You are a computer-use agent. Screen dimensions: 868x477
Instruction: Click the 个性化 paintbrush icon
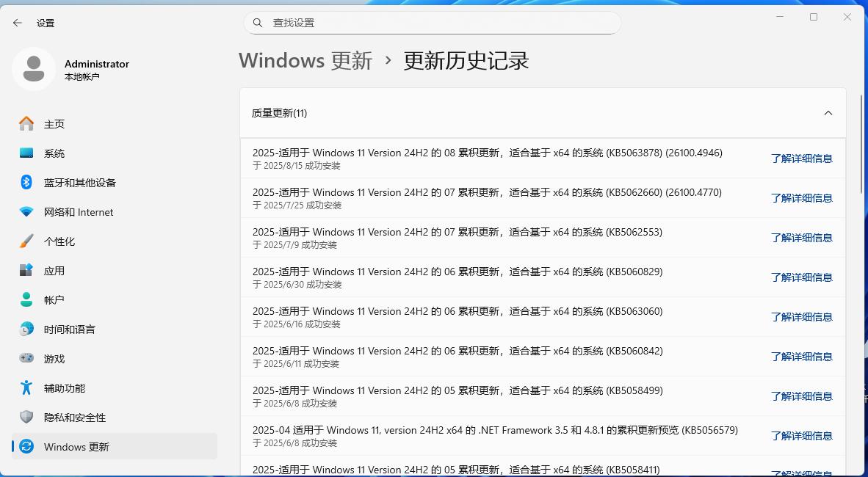click(26, 241)
